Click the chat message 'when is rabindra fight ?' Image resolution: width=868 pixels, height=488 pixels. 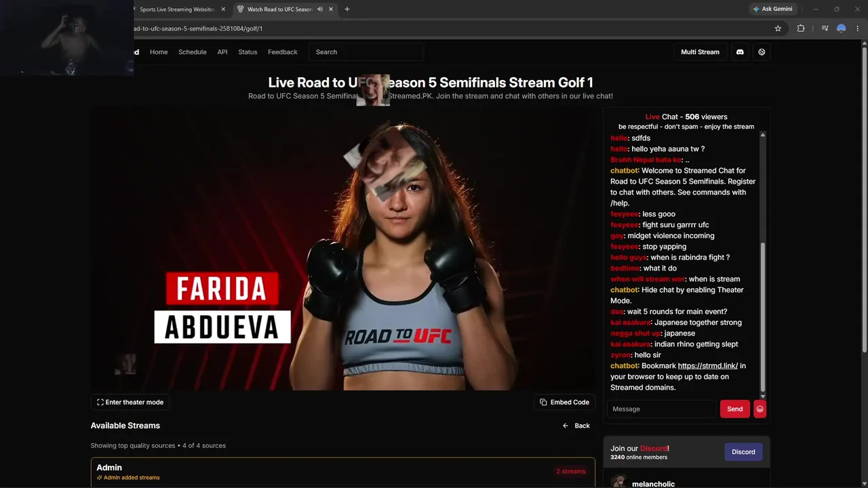coord(690,258)
